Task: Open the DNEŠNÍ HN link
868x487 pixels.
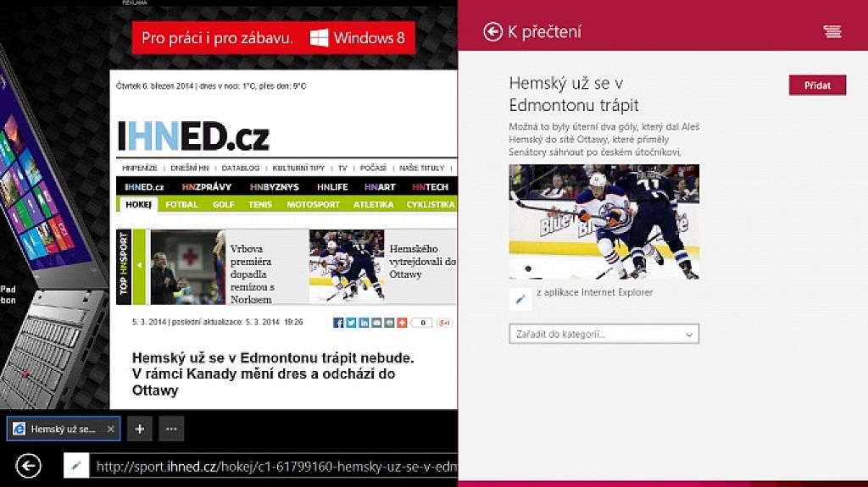Action: (190, 168)
